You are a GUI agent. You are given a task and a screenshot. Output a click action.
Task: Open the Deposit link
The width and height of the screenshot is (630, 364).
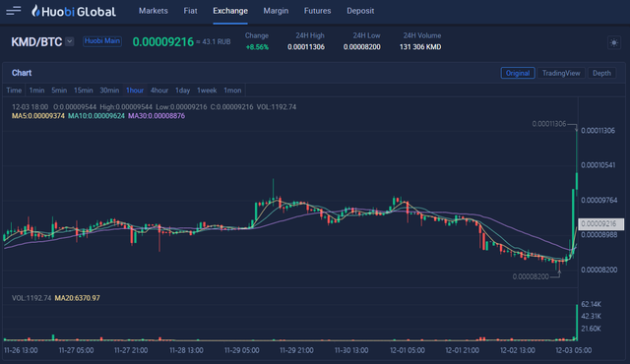coord(360,11)
